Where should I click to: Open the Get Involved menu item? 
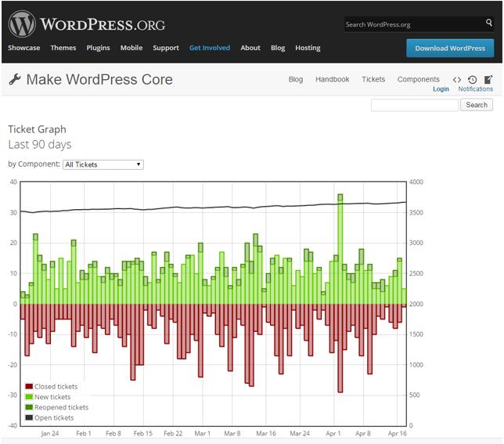pyautogui.click(x=210, y=48)
